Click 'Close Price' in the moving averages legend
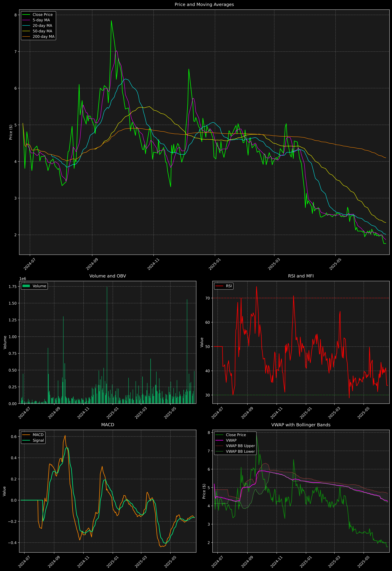392x571 pixels. pos(43,15)
